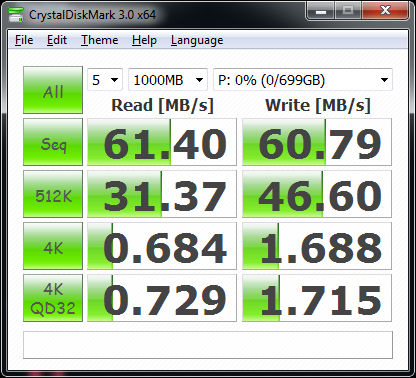
Task: Click the Seq read result 61.40
Action: click(162, 142)
